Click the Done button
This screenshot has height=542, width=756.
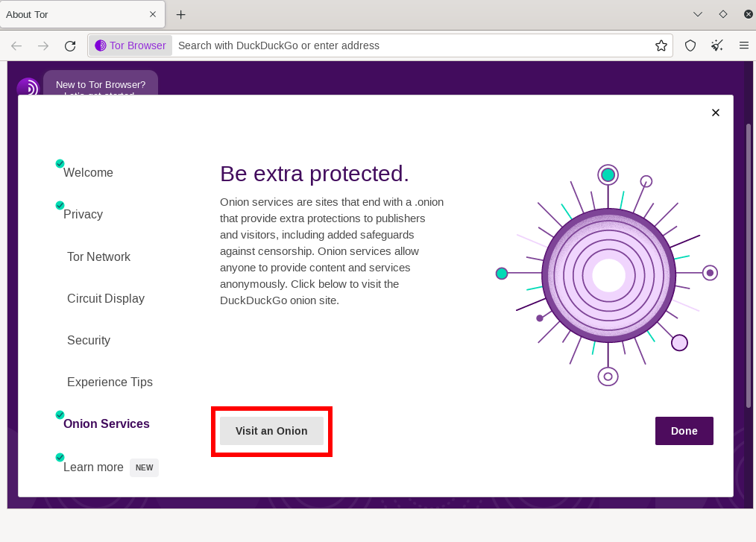coord(684,431)
